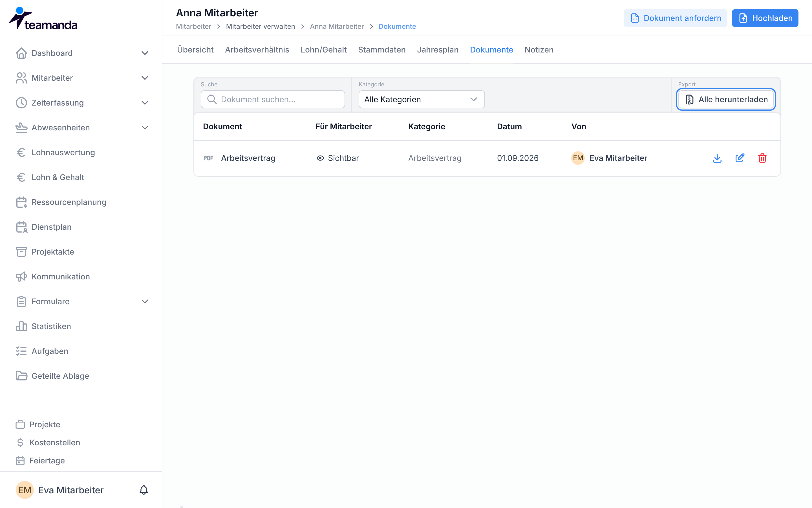
Task: Expand the Dashboard menu chevron
Action: click(145, 53)
